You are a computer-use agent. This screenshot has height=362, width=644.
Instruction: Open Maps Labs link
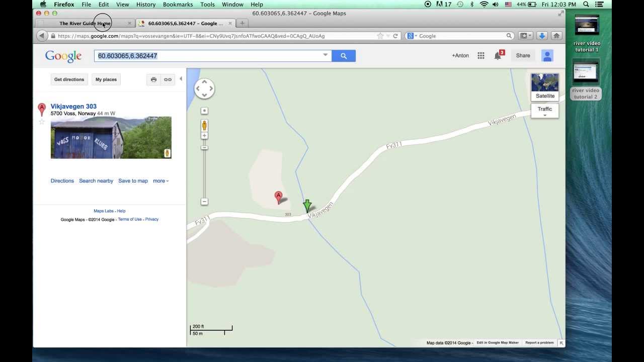pyautogui.click(x=104, y=211)
